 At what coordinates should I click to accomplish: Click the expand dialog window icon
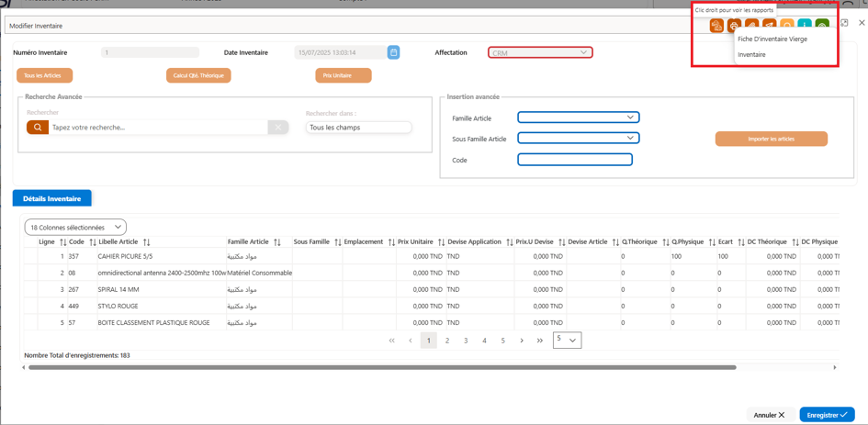pyautogui.click(x=844, y=23)
